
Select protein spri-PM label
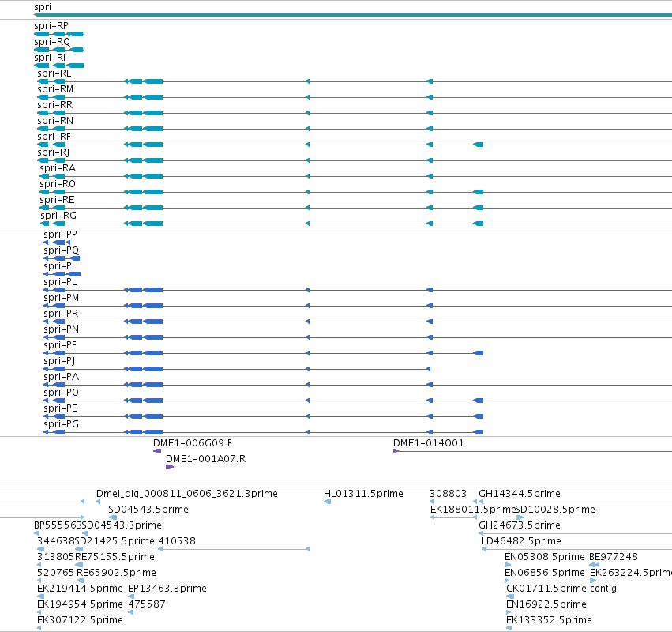point(61,298)
